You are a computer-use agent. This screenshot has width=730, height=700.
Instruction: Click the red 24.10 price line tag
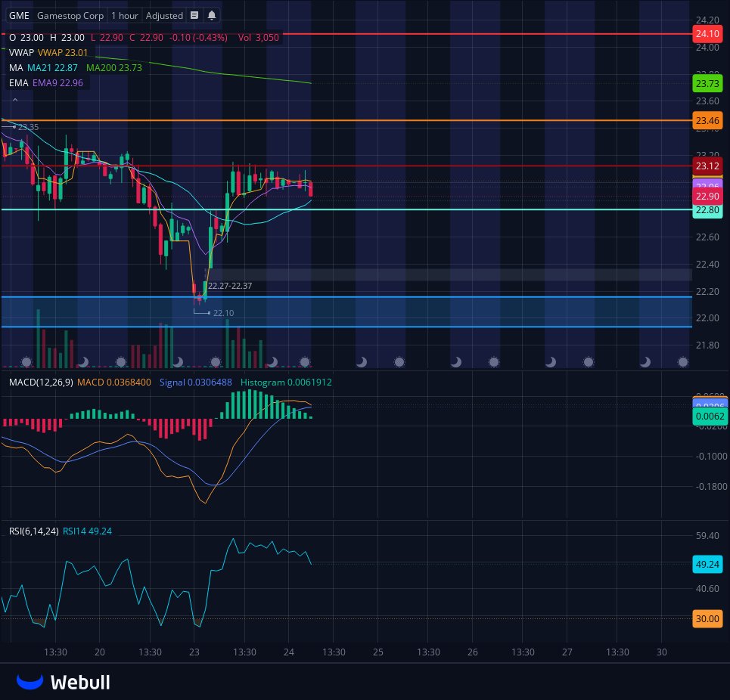pos(707,33)
